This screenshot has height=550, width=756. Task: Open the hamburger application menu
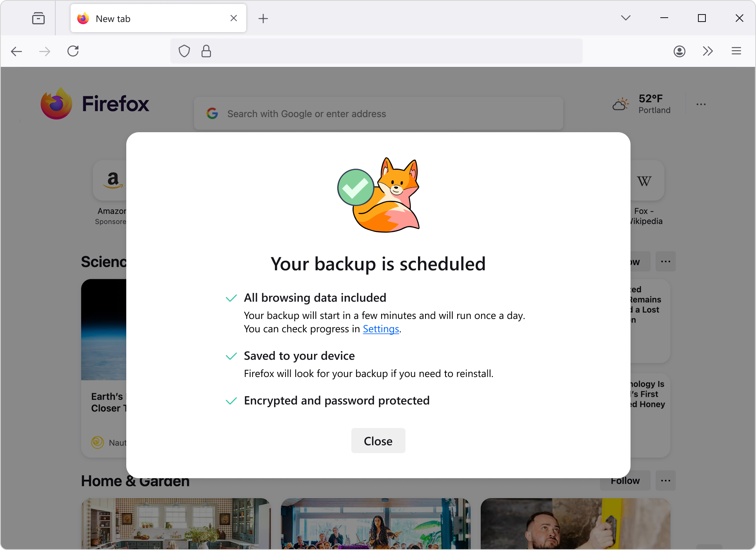pos(736,51)
